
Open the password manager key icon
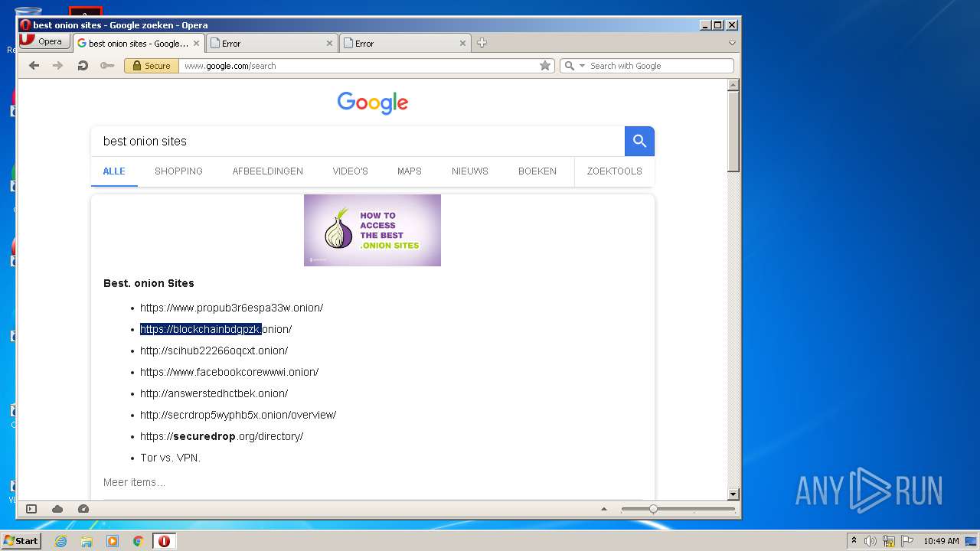click(107, 66)
